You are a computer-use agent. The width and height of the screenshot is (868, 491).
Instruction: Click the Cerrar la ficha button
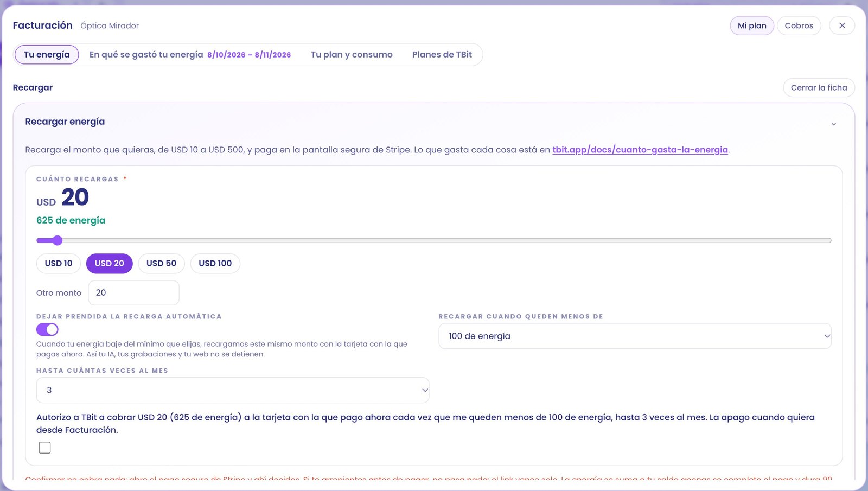[819, 87]
